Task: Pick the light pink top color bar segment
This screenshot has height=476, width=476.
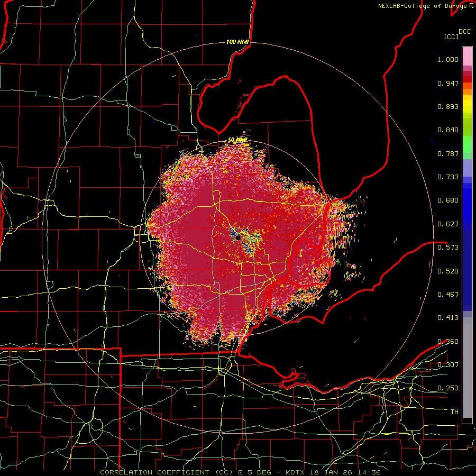Action: (467, 56)
